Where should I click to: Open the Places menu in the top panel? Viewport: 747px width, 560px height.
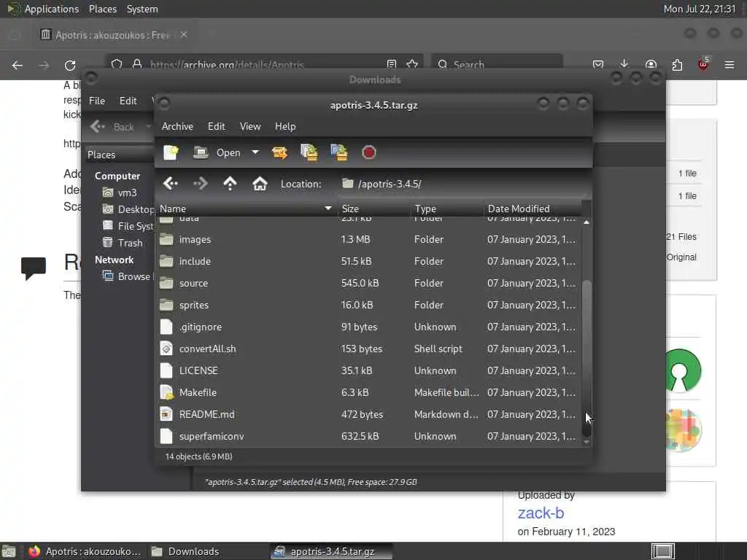(102, 9)
